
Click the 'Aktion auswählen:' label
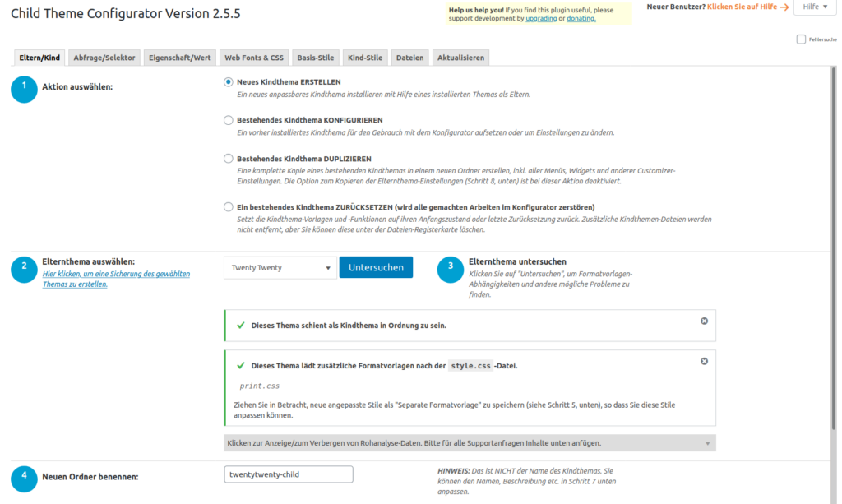pyautogui.click(x=77, y=87)
